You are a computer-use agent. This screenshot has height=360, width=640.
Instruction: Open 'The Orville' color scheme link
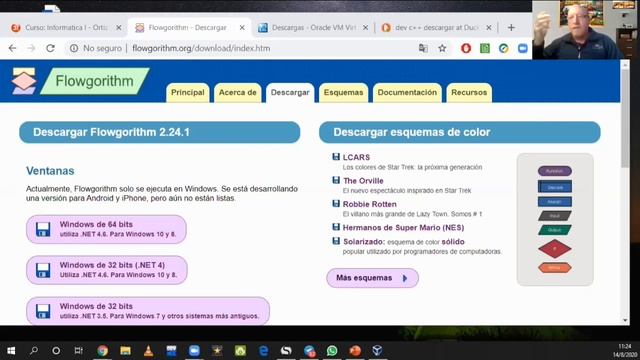363,180
